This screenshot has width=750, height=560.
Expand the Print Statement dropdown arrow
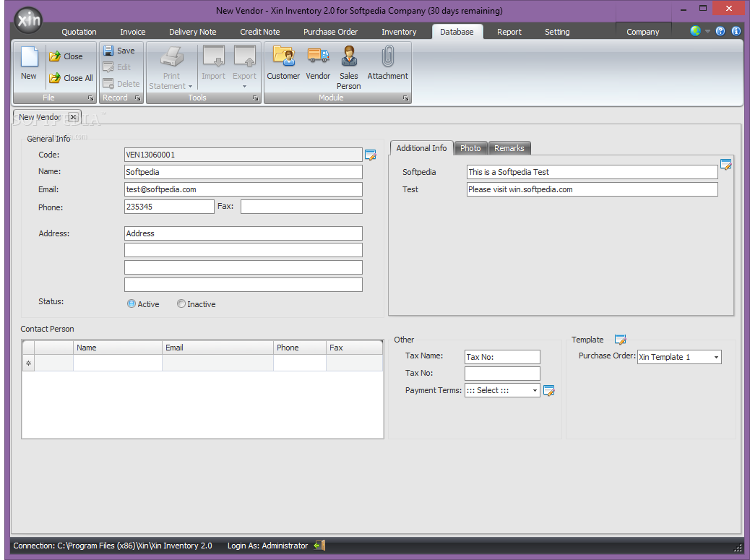pyautogui.click(x=190, y=87)
